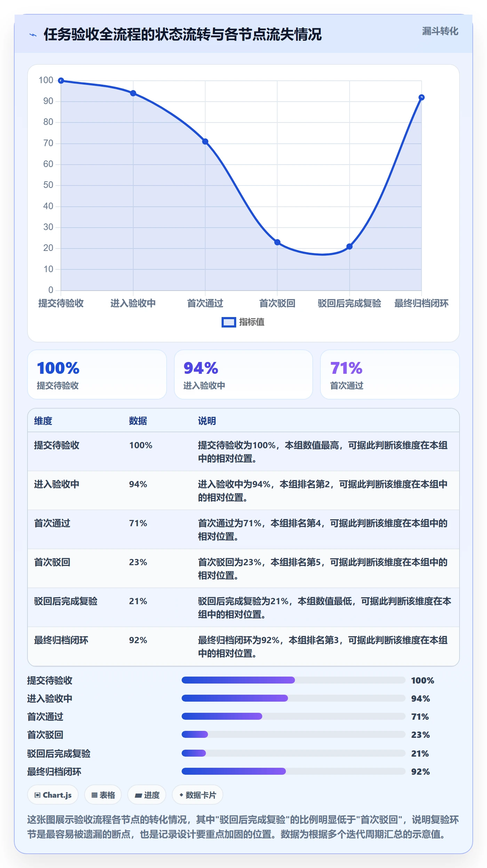Image resolution: width=487 pixels, height=868 pixels.
Task: Click the 21% cell in the table
Action: point(138,601)
